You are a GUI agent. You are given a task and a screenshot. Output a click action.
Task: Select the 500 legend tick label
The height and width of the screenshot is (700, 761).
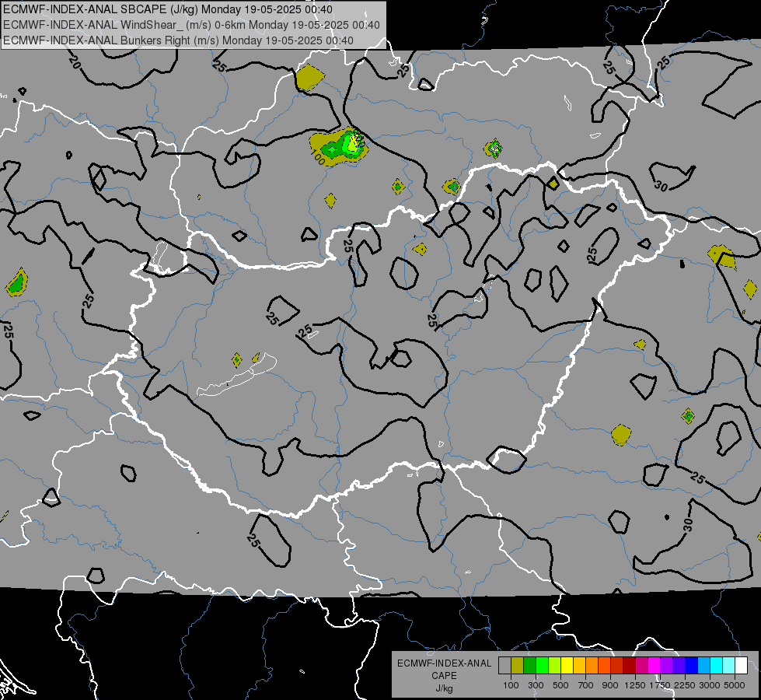pyautogui.click(x=560, y=685)
